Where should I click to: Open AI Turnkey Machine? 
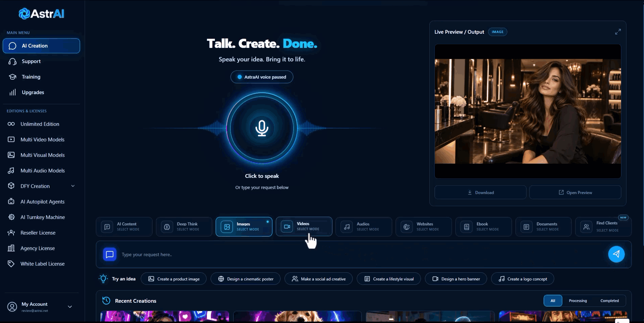point(41,217)
